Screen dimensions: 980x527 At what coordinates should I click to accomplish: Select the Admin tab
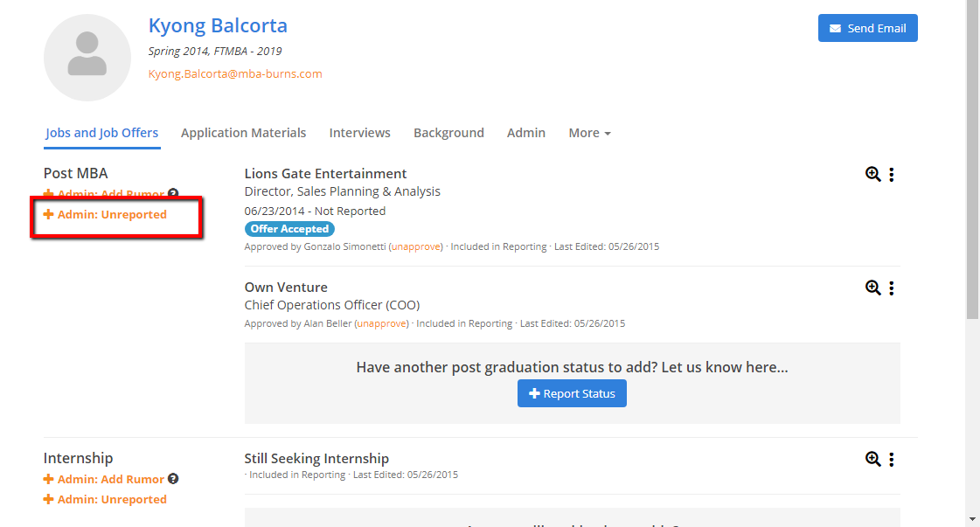pyautogui.click(x=525, y=133)
